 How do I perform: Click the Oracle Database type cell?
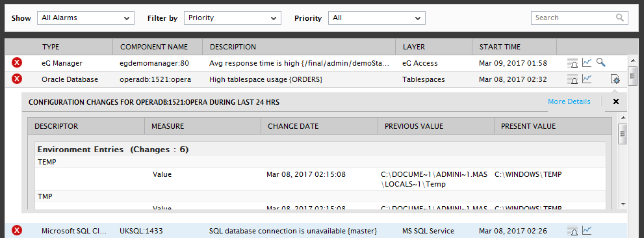point(70,79)
